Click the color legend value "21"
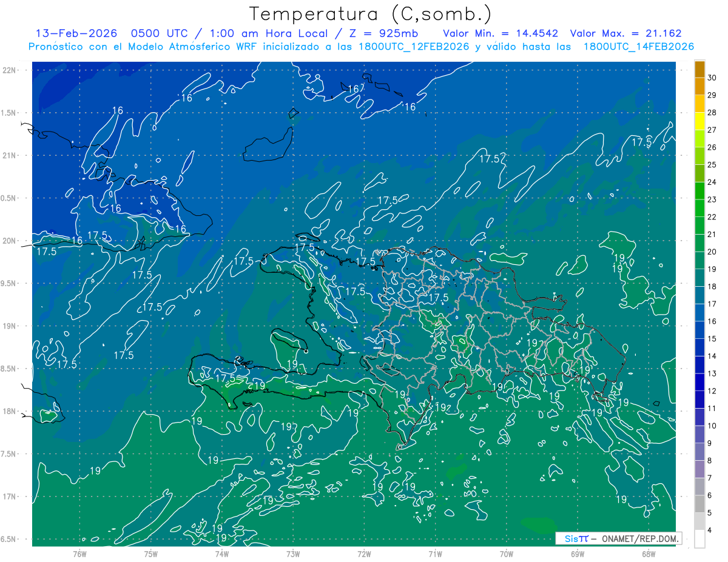The width and height of the screenshot is (728, 562). tap(712, 234)
